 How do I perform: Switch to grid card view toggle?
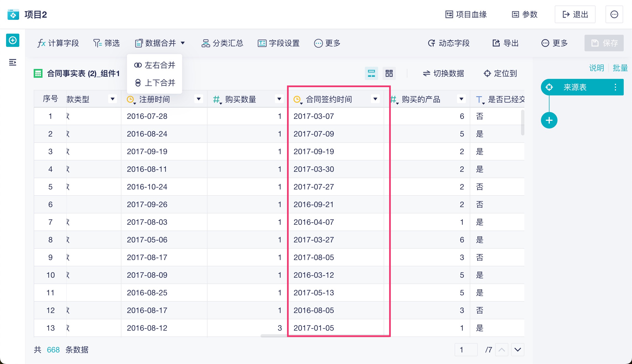point(389,73)
